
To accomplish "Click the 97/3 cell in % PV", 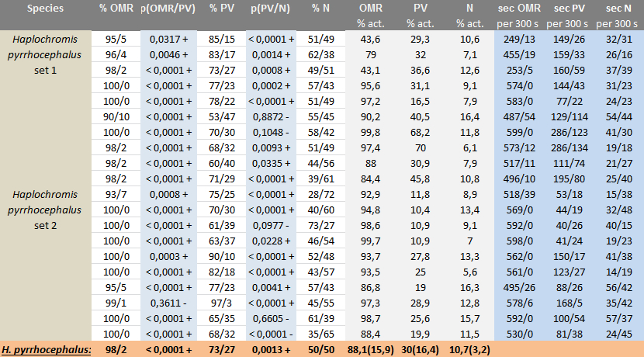I will pos(219,300).
